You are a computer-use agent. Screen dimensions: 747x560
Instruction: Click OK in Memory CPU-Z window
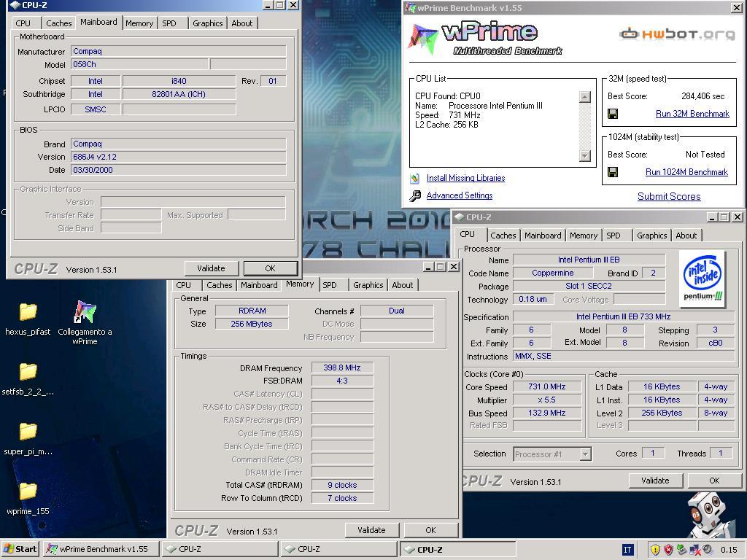coord(430,530)
